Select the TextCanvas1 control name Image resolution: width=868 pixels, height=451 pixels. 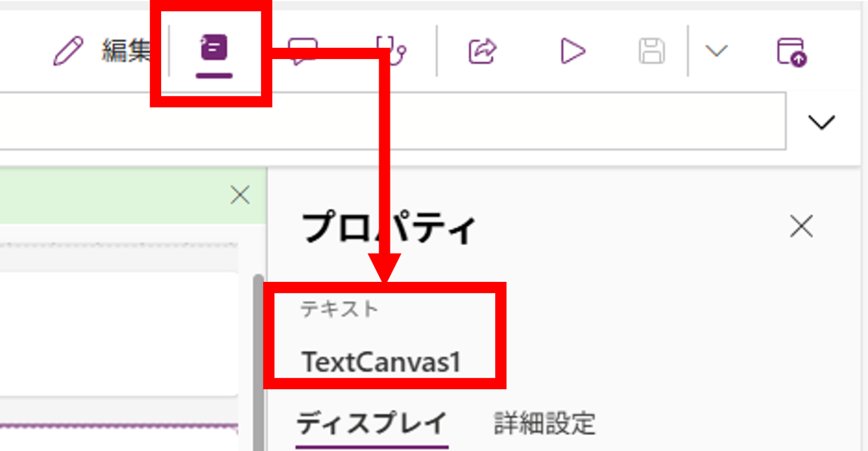pos(381,362)
